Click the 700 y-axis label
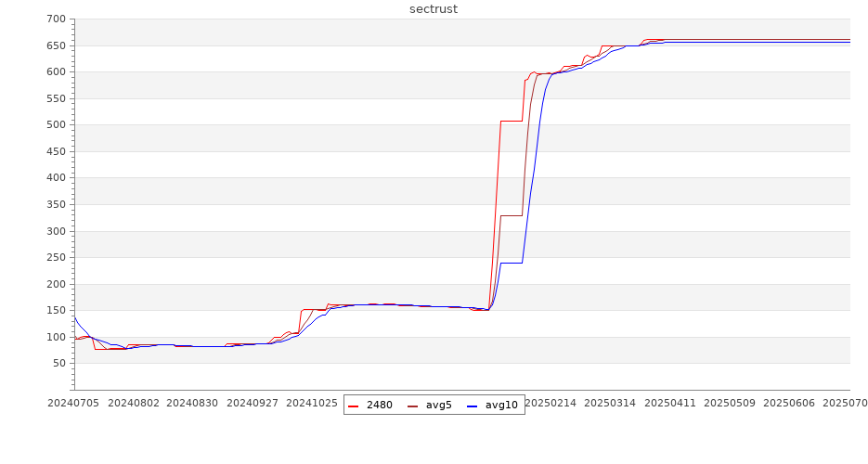Viewport: 868px width, 464px height. (57, 19)
